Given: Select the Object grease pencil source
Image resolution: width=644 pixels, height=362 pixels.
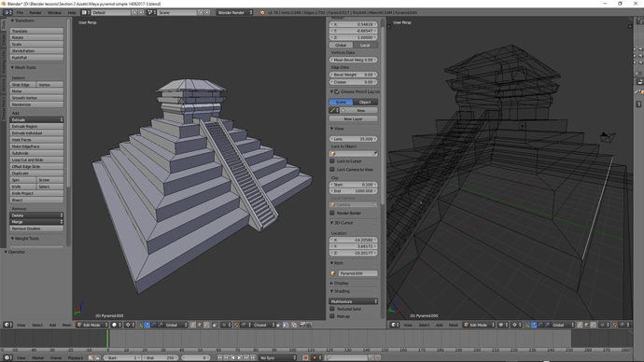Looking at the screenshot, I should click(365, 102).
